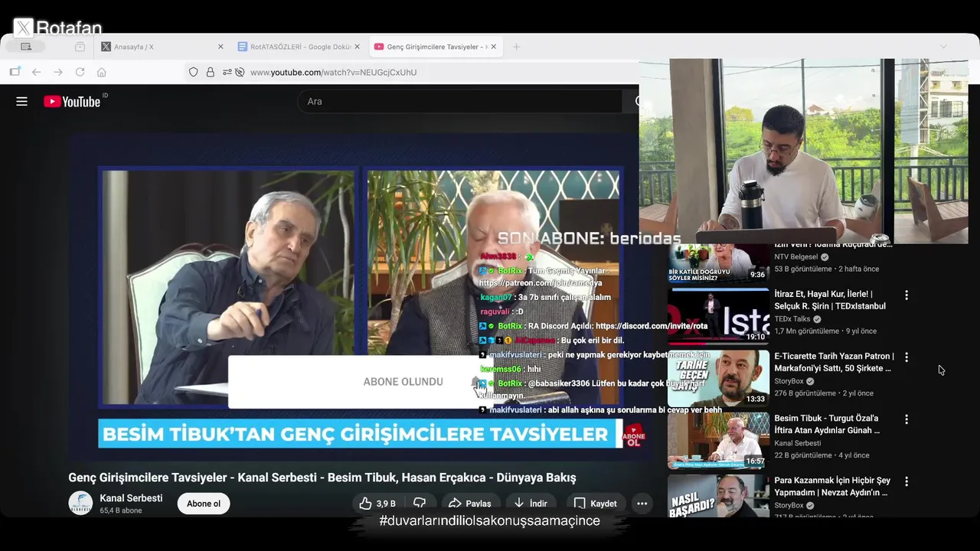This screenshot has width=980, height=551.
Task: Click the sidebar toggle icon in tab bar
Action: (26, 47)
